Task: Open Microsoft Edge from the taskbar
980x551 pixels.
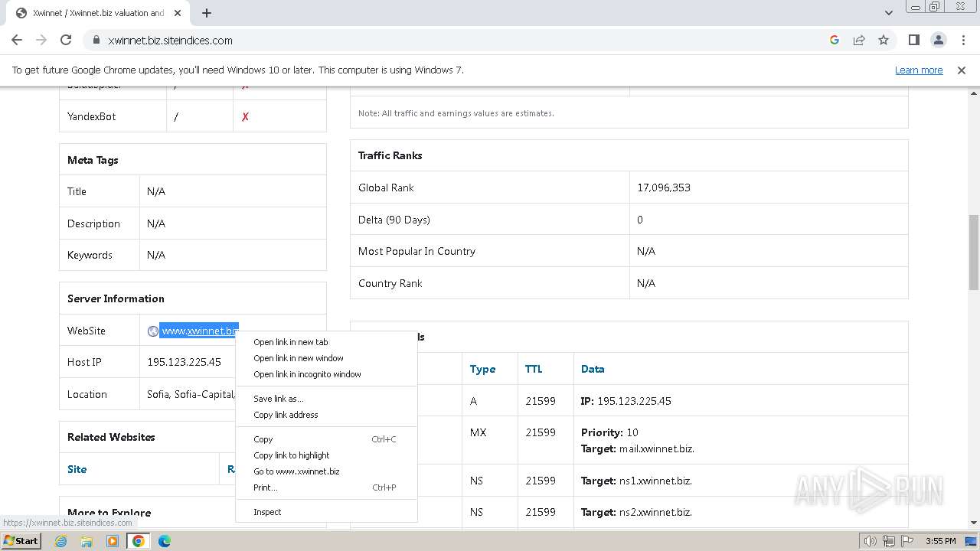Action: tap(165, 540)
